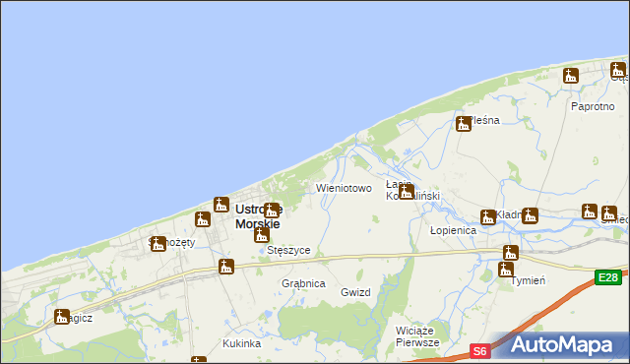This screenshot has height=364, width=630.
Task: Select the Łopienica place label
Action: click(x=453, y=230)
